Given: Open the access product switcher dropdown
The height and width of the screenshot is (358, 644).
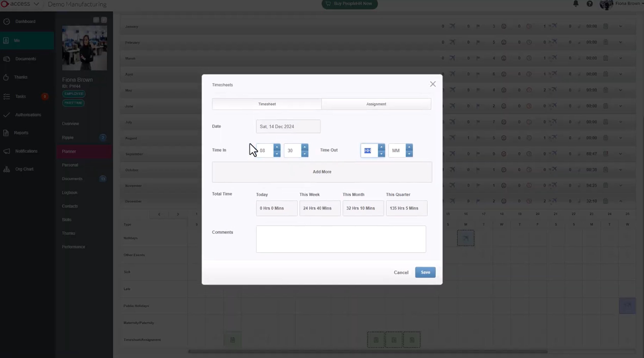Looking at the screenshot, I should click(x=36, y=4).
